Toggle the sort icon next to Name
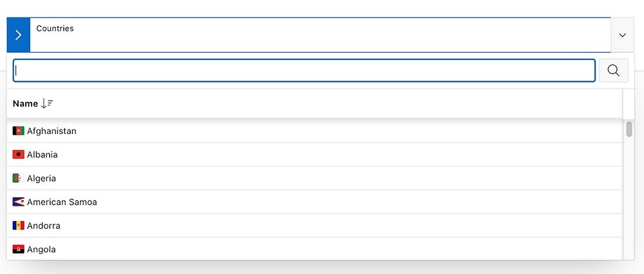 [x=47, y=104]
